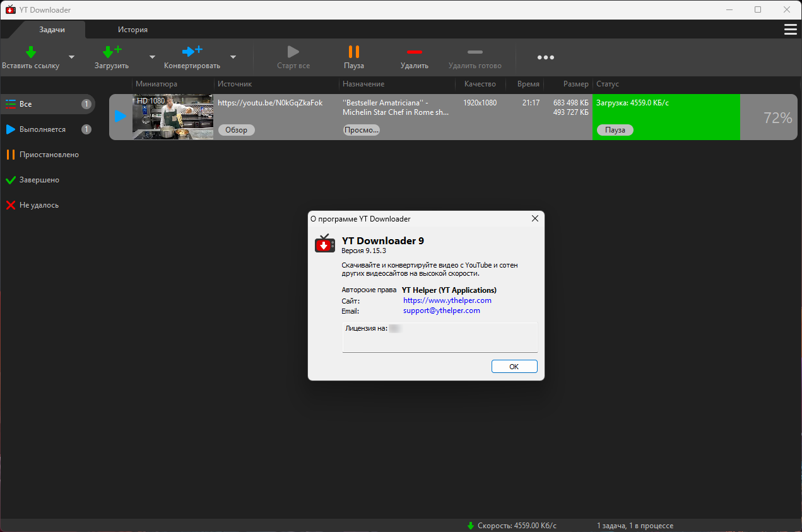Select the Завершено filter

pyautogui.click(x=48, y=180)
